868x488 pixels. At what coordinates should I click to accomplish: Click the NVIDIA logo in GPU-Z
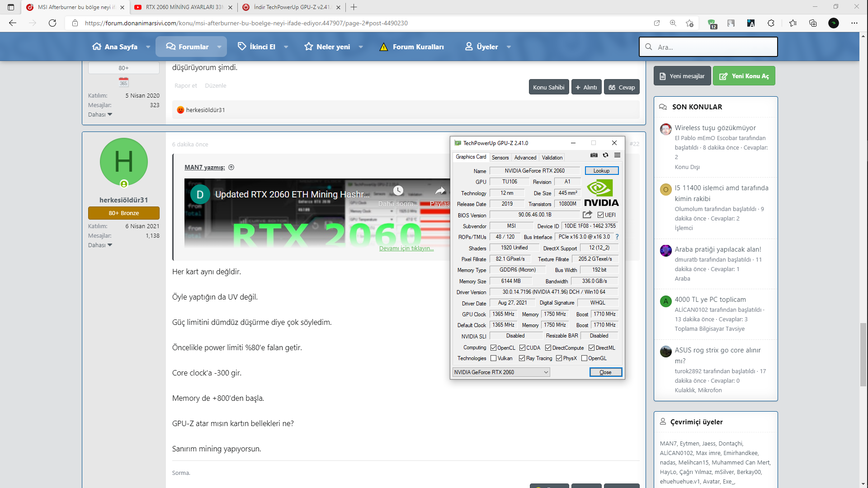coord(601,193)
